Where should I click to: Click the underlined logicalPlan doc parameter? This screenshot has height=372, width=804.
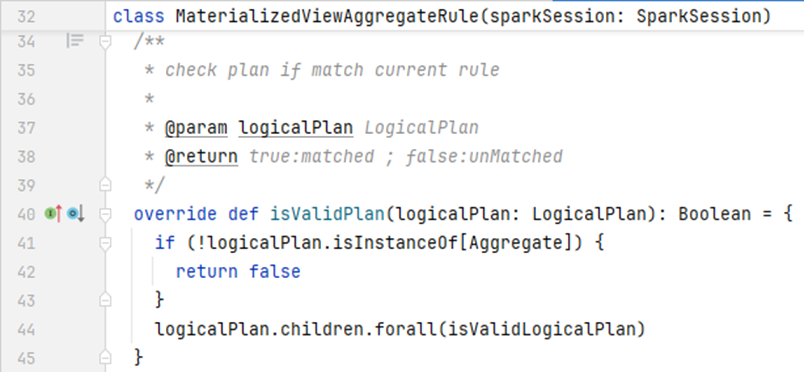point(296,128)
